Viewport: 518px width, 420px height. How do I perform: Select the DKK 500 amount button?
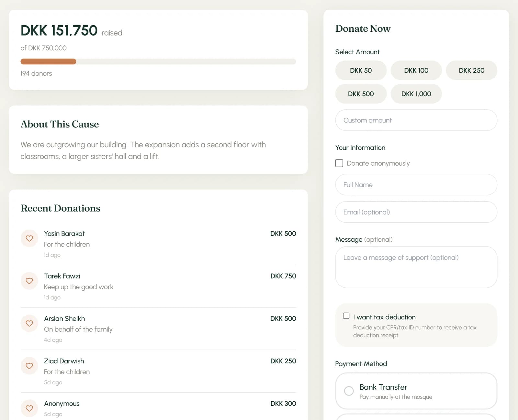[361, 94]
